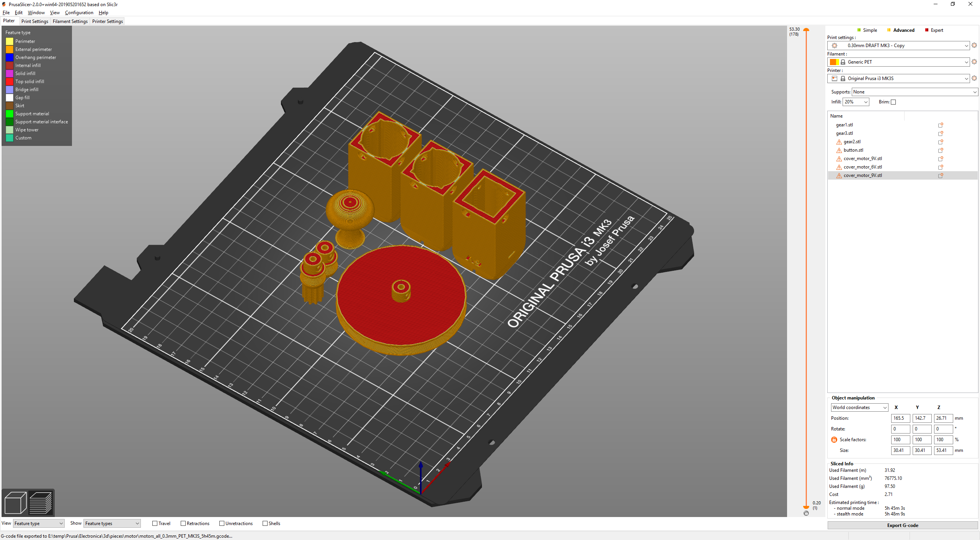This screenshot has width=980, height=540.
Task: Open Edit menu
Action: pyautogui.click(x=18, y=13)
